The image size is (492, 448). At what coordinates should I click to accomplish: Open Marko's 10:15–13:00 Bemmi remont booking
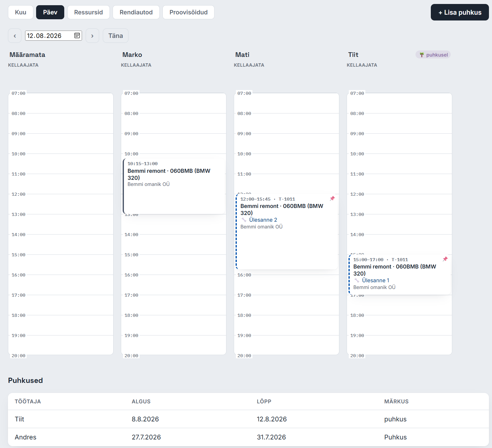(174, 186)
